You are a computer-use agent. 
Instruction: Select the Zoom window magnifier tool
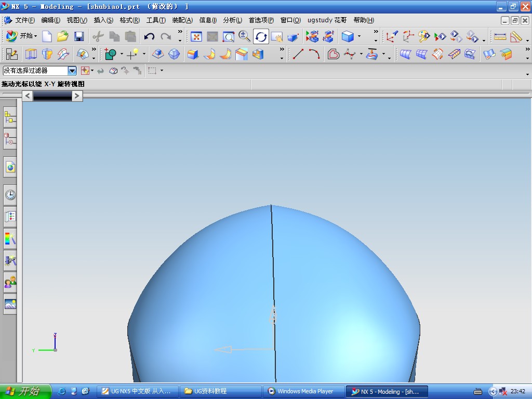point(229,36)
